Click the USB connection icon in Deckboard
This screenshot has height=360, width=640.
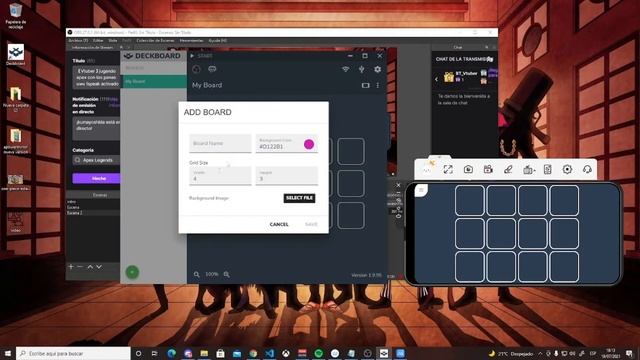(x=362, y=69)
